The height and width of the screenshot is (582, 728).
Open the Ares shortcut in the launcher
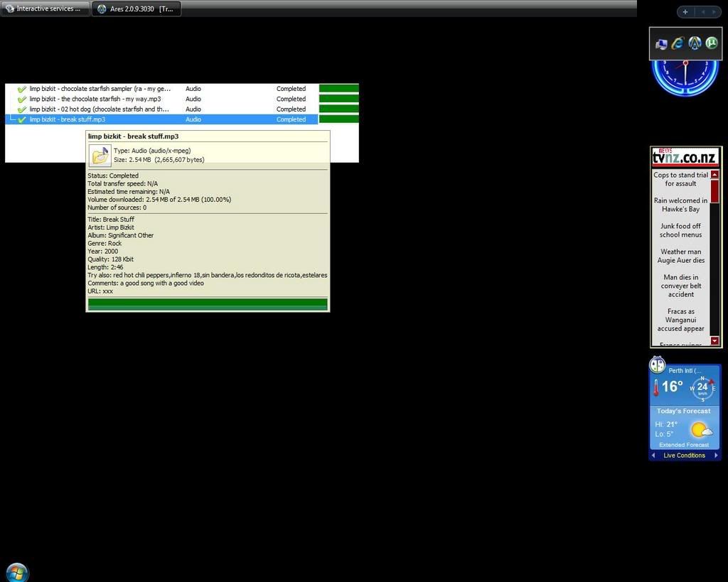695,43
